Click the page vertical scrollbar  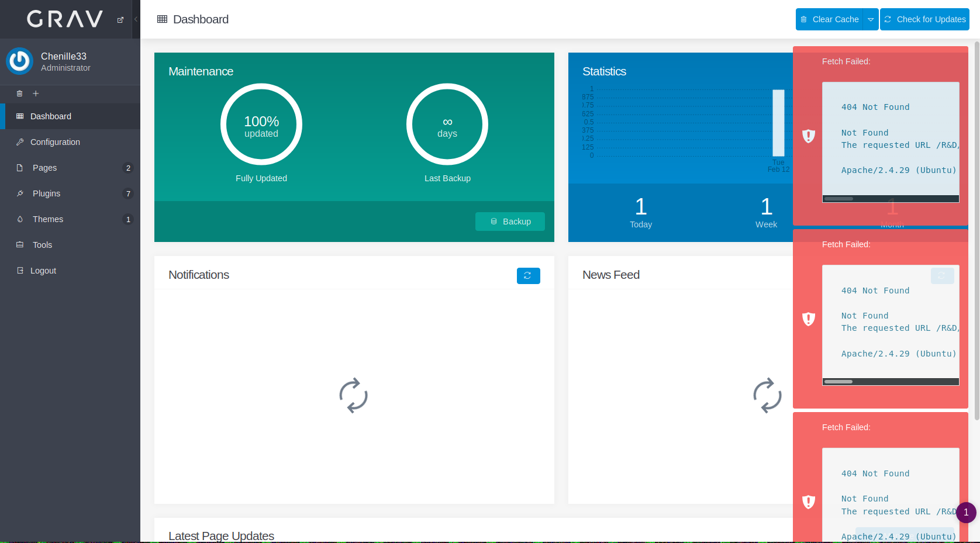[976, 231]
